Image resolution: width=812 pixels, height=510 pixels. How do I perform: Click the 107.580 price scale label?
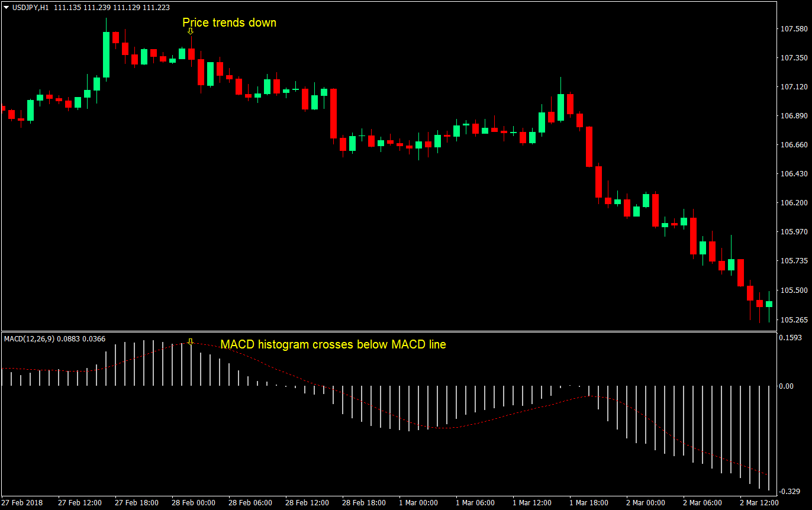[794, 28]
